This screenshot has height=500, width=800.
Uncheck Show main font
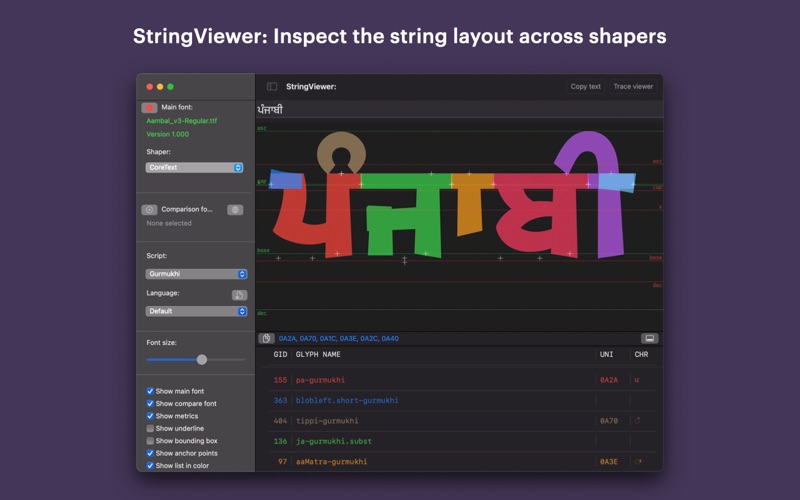point(150,391)
